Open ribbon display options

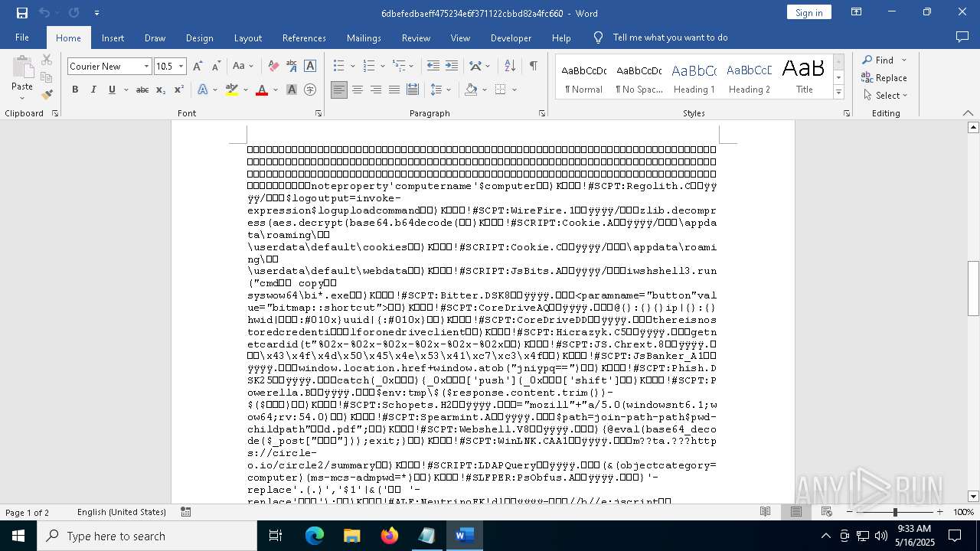tap(857, 12)
